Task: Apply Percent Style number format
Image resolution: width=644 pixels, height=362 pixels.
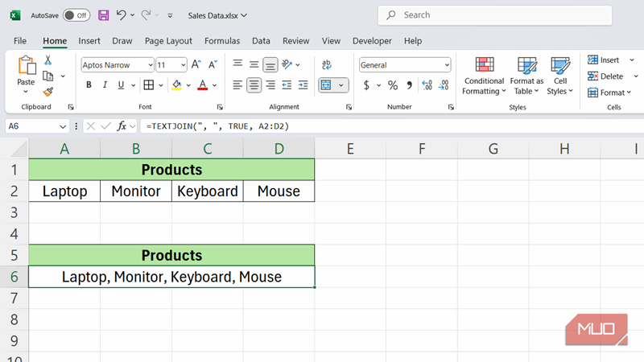Action: tap(393, 85)
